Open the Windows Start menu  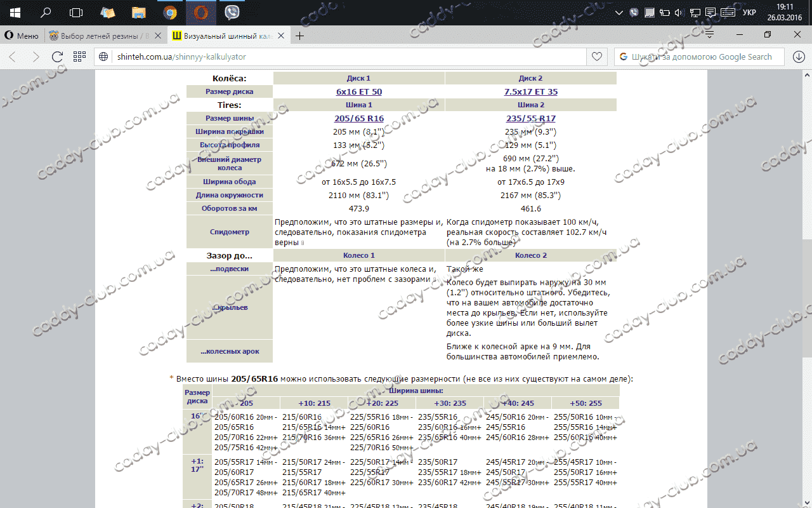[15, 12]
